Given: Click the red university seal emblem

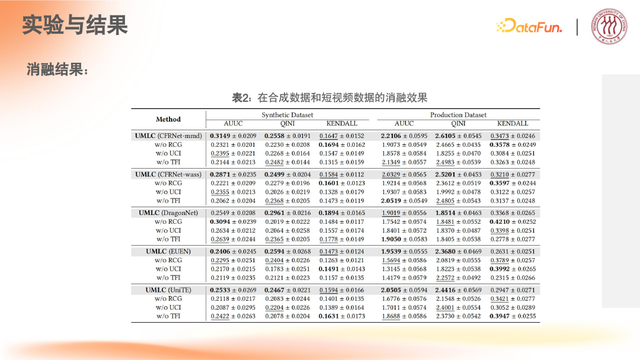Looking at the screenshot, I should (609, 27).
